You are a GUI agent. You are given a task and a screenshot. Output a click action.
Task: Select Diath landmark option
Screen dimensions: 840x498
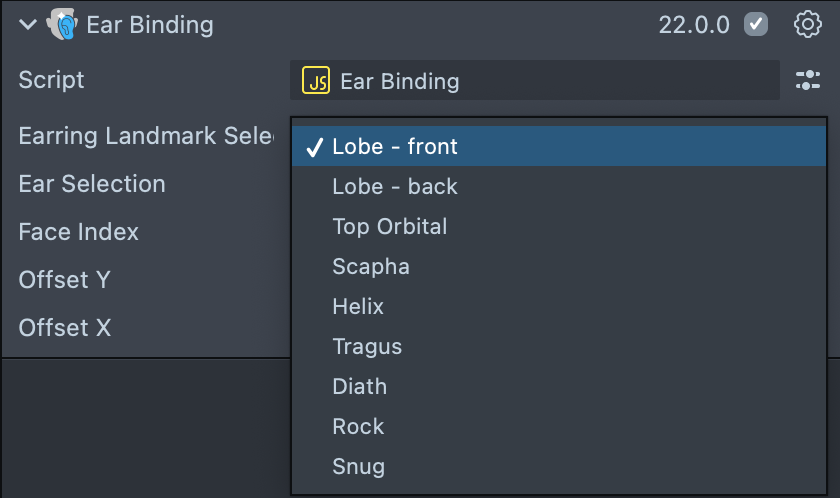coord(359,387)
